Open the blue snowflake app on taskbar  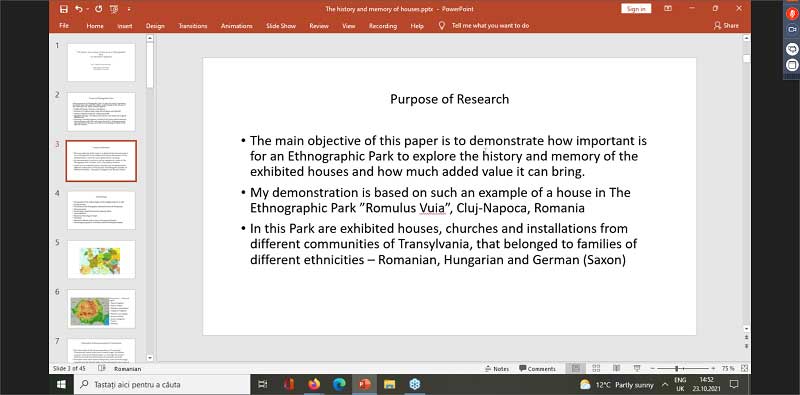[415, 384]
